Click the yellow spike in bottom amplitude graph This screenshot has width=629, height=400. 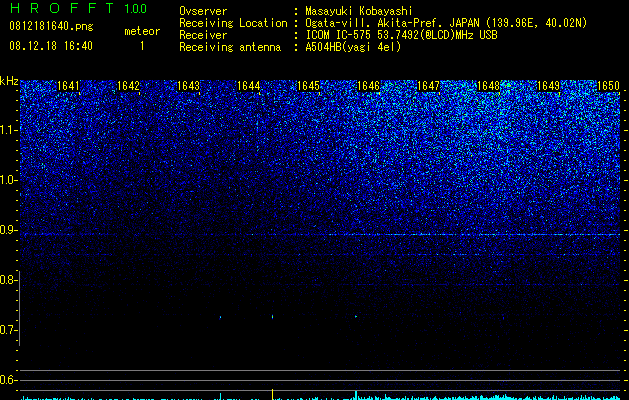(273, 394)
